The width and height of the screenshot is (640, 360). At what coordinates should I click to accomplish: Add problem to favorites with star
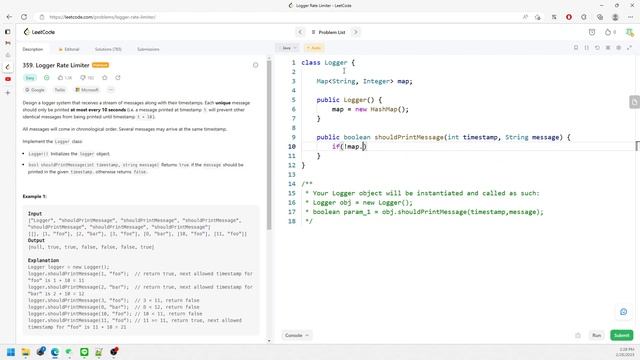click(105, 78)
